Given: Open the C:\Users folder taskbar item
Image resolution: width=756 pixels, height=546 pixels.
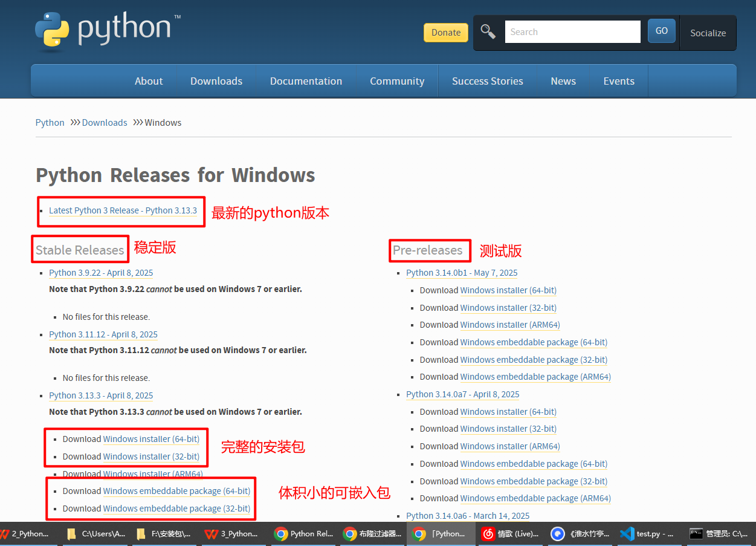Looking at the screenshot, I should tap(97, 534).
